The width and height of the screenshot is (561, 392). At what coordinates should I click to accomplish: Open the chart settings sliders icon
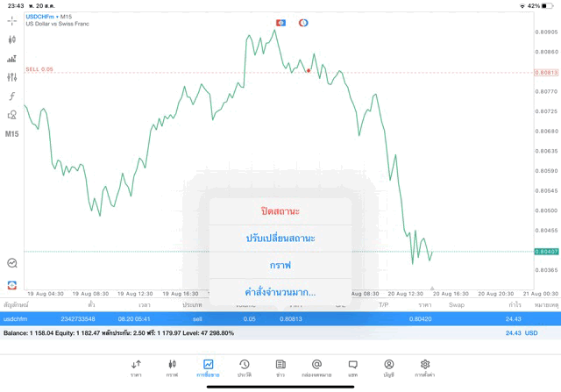click(x=11, y=77)
